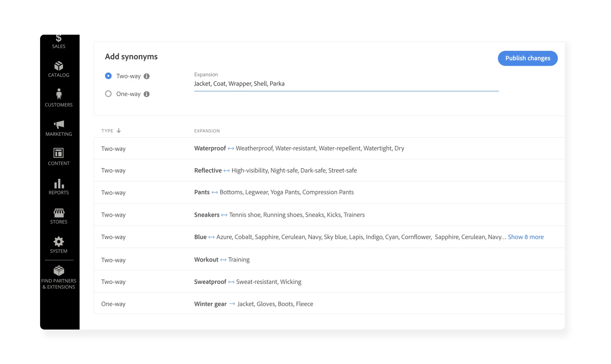Open the System gear icon

click(x=59, y=242)
